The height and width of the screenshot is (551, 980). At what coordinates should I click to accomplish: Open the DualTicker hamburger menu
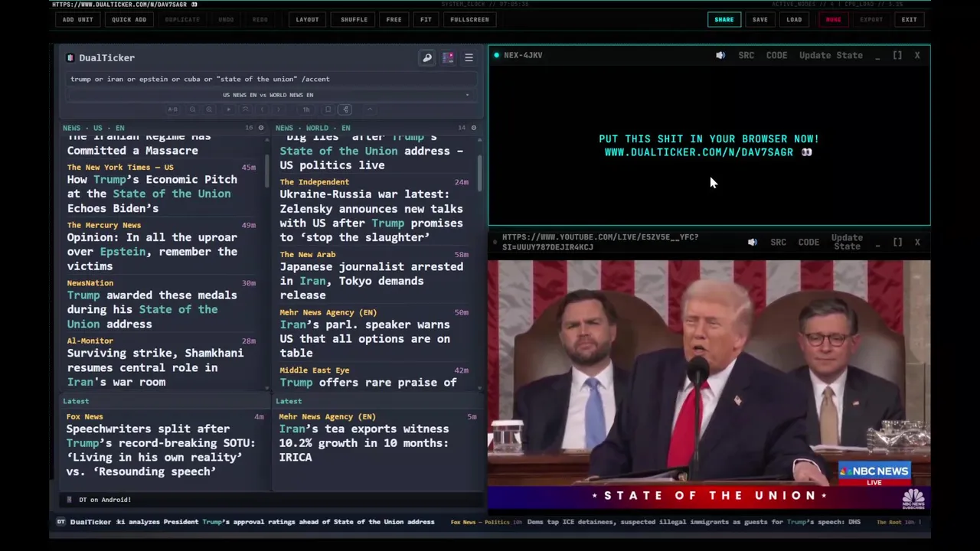469,58
